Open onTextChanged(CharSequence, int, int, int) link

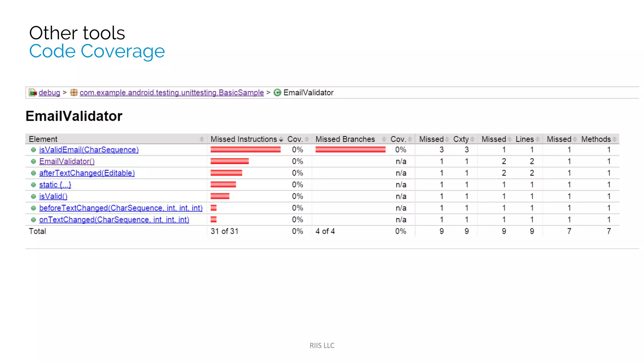(x=114, y=220)
